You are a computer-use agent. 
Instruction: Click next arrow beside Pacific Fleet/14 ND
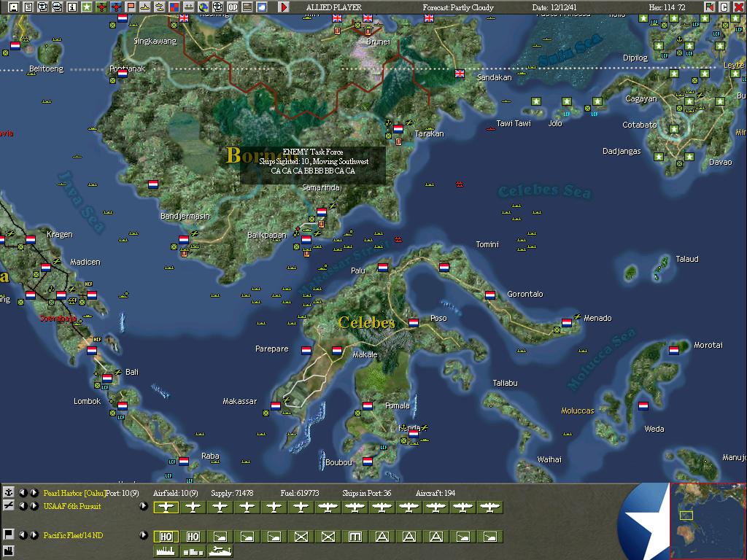point(34,534)
